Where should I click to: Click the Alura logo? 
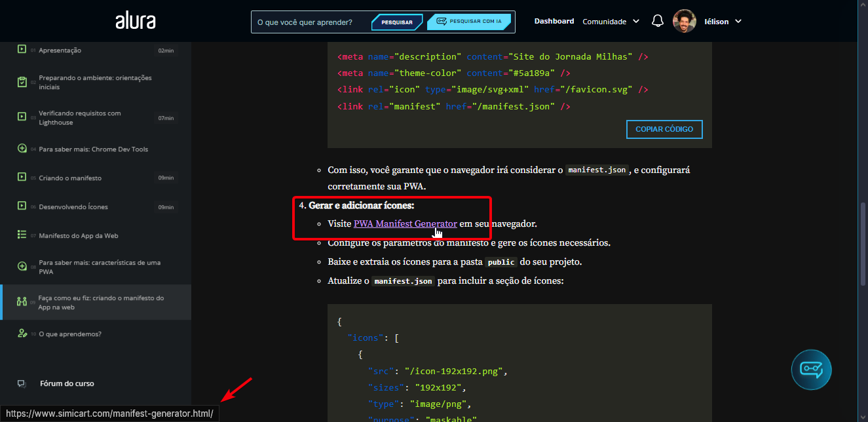pyautogui.click(x=135, y=21)
